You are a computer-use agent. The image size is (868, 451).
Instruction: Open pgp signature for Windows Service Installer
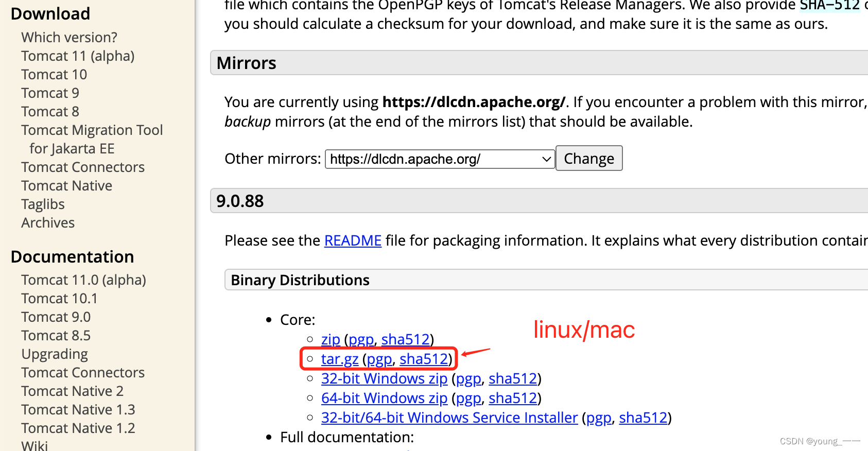599,418
